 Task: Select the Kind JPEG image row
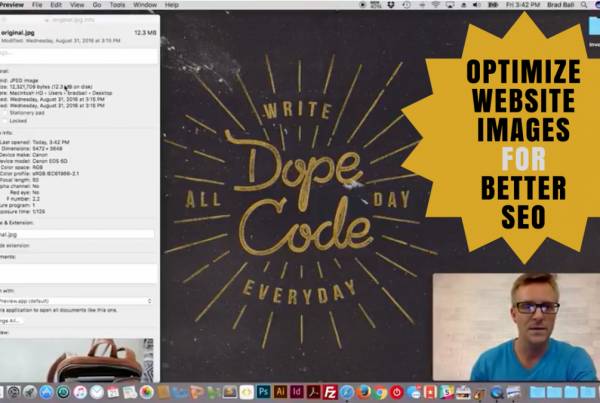(x=19, y=80)
